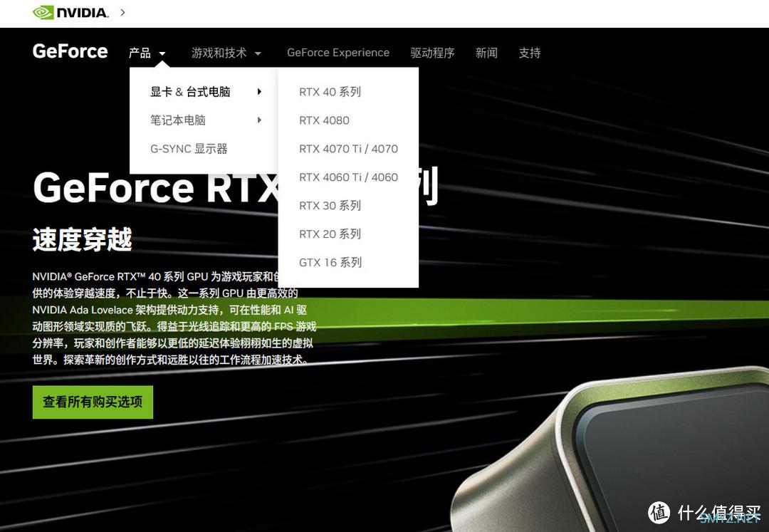This screenshot has height=532, width=769.
Task: Choose RTX 4060 Ti / 4060 entry
Action: [x=348, y=177]
